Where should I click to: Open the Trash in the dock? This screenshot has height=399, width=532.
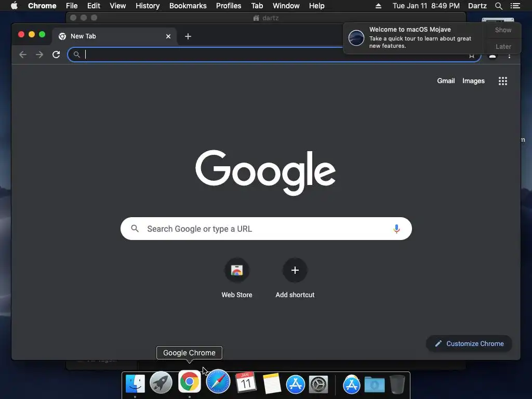[397, 384]
